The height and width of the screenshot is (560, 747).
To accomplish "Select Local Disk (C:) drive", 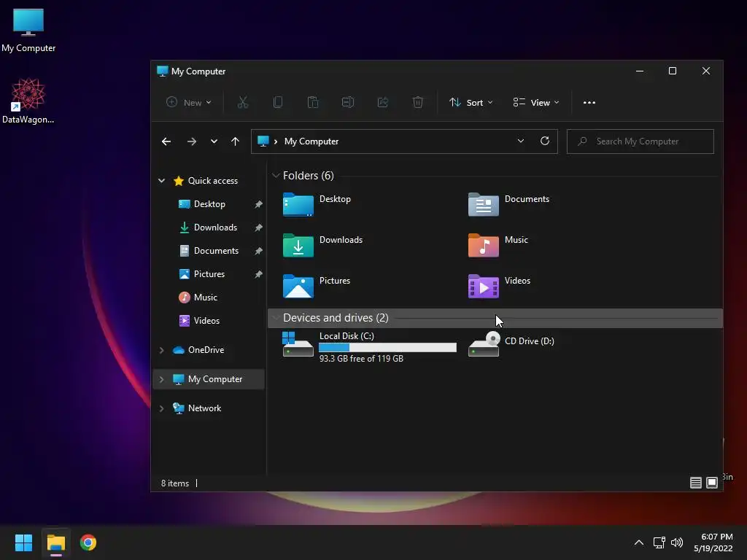I will click(x=369, y=347).
